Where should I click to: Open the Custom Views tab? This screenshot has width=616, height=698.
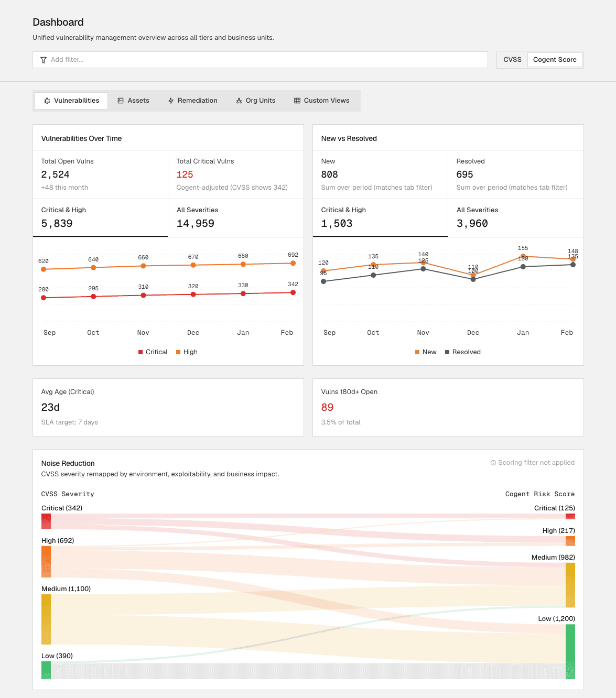(322, 101)
